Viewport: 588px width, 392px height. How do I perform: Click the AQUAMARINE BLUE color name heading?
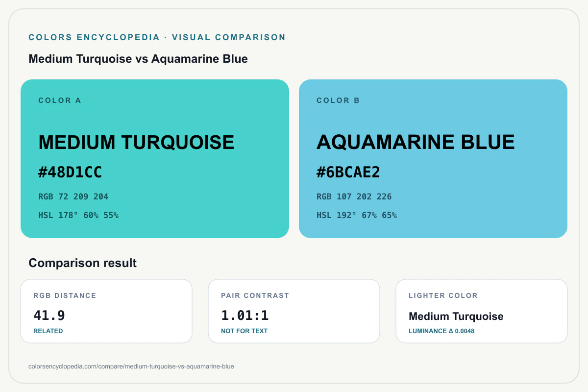pos(416,142)
